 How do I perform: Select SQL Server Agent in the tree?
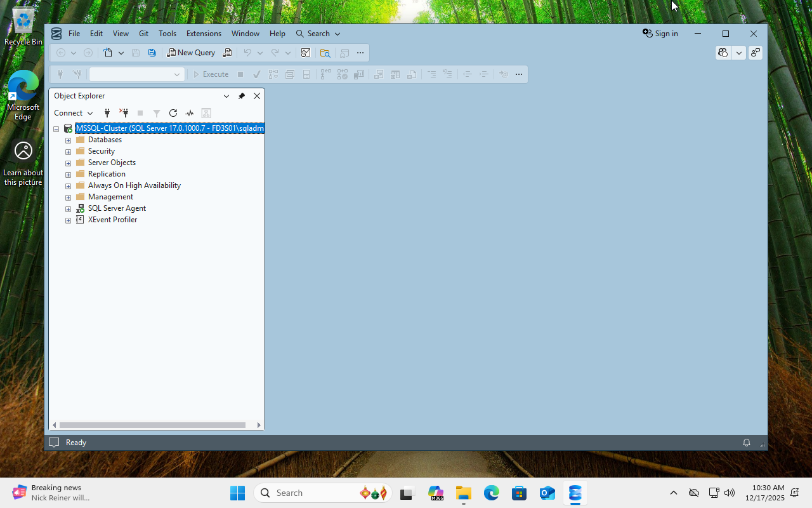tap(117, 208)
